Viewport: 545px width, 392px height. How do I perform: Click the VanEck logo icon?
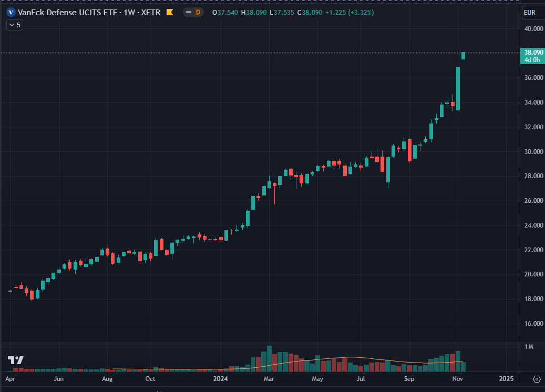[11, 13]
